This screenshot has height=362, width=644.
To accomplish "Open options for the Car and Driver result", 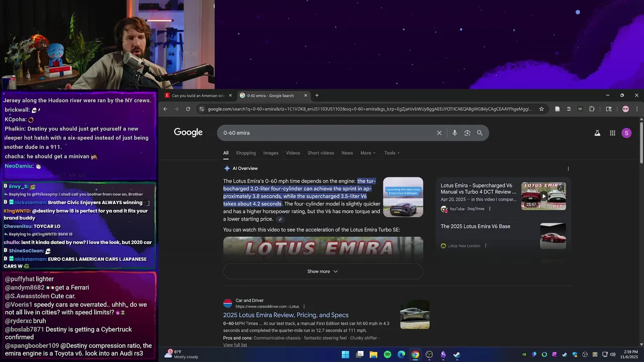I will pyautogui.click(x=304, y=307).
